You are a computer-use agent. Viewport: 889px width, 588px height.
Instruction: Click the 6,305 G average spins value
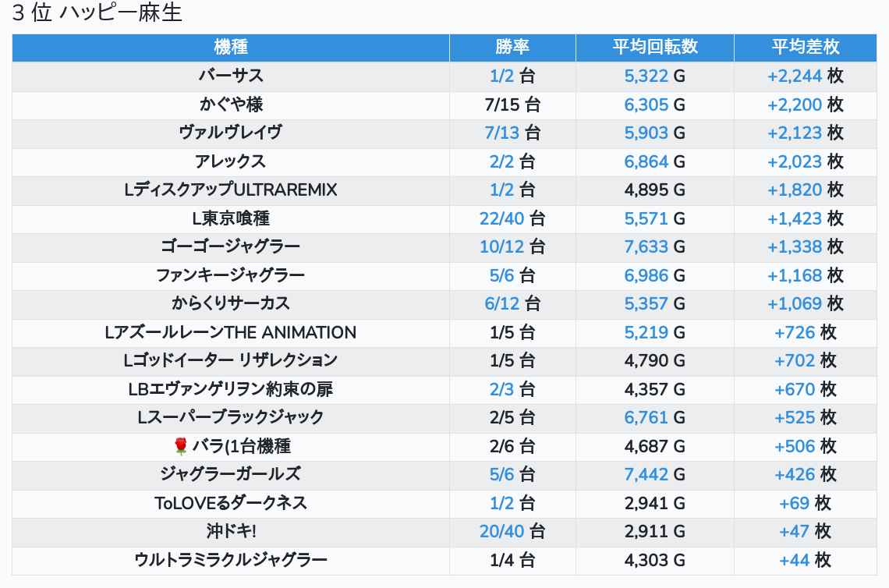click(655, 104)
